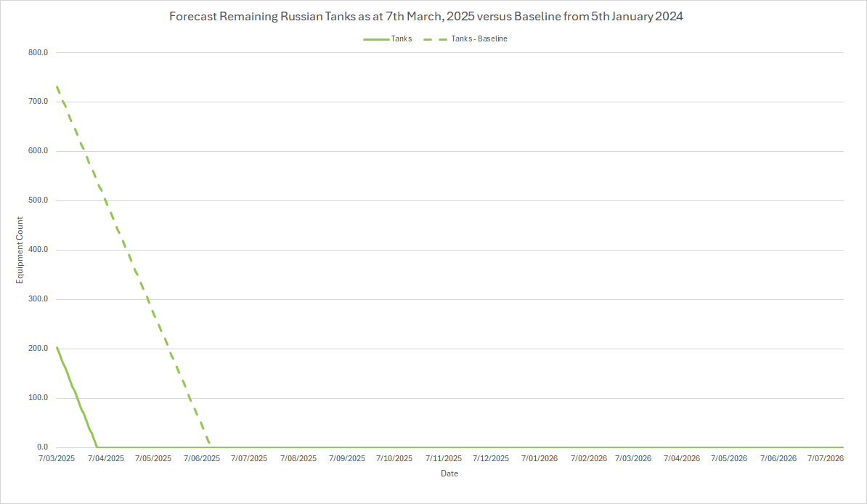Click the 7/03/2025 date axis label
This screenshot has width=867, height=504.
(57, 458)
